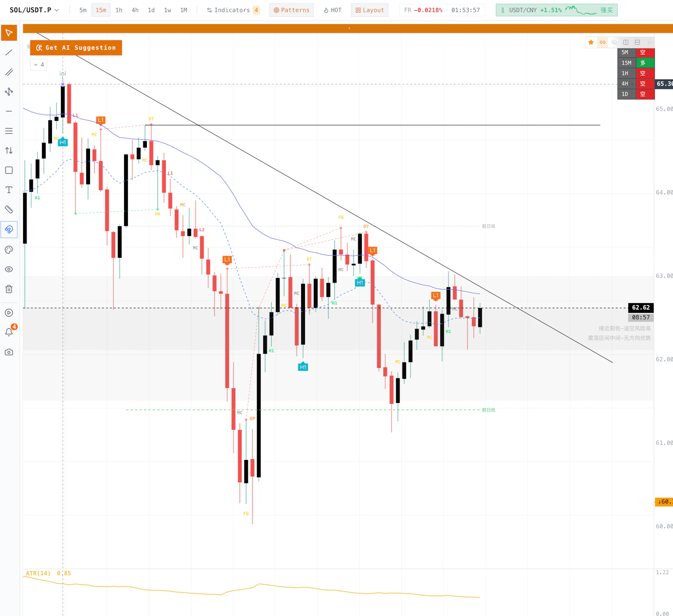This screenshot has height=616, width=673.
Task: Open the Layout options
Action: tap(370, 10)
